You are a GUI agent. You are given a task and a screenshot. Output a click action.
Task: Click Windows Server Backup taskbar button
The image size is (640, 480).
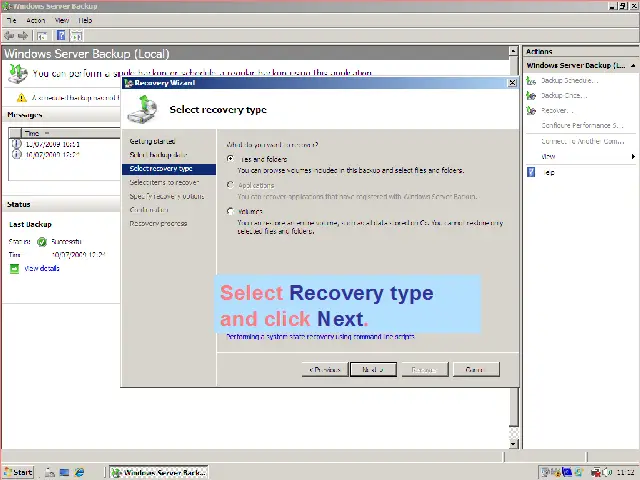(x=159, y=472)
